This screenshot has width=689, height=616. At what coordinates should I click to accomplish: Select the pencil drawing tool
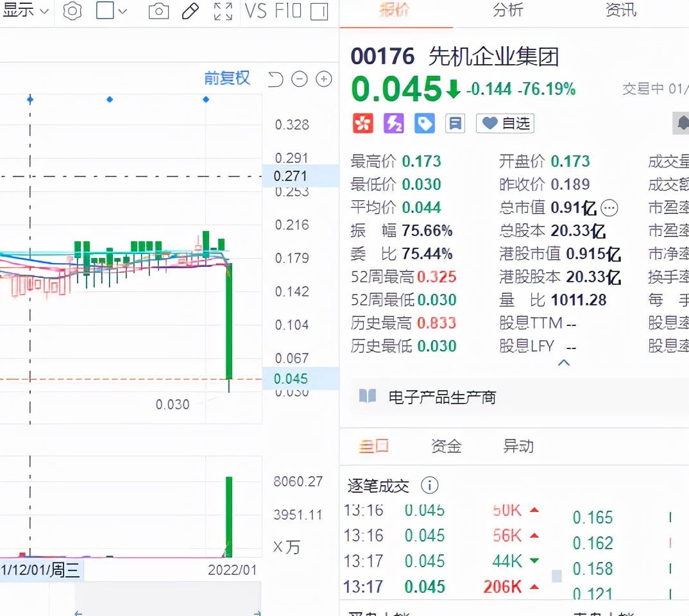[191, 11]
